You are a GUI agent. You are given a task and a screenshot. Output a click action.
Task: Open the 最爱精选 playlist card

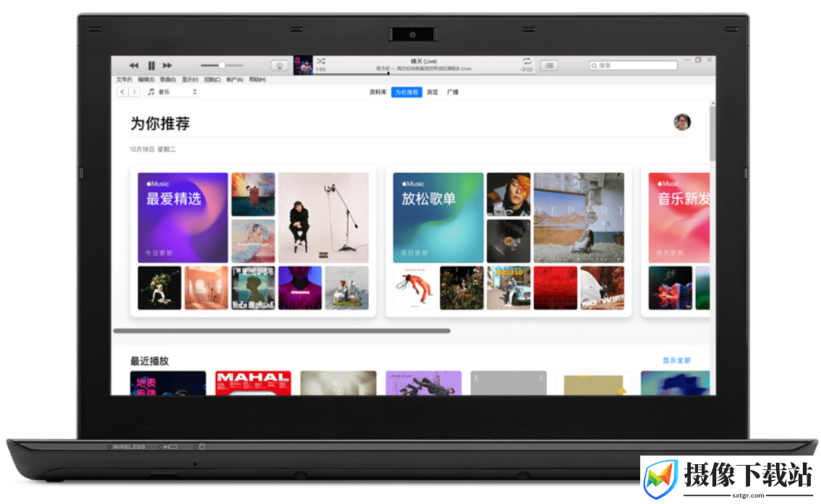[183, 218]
